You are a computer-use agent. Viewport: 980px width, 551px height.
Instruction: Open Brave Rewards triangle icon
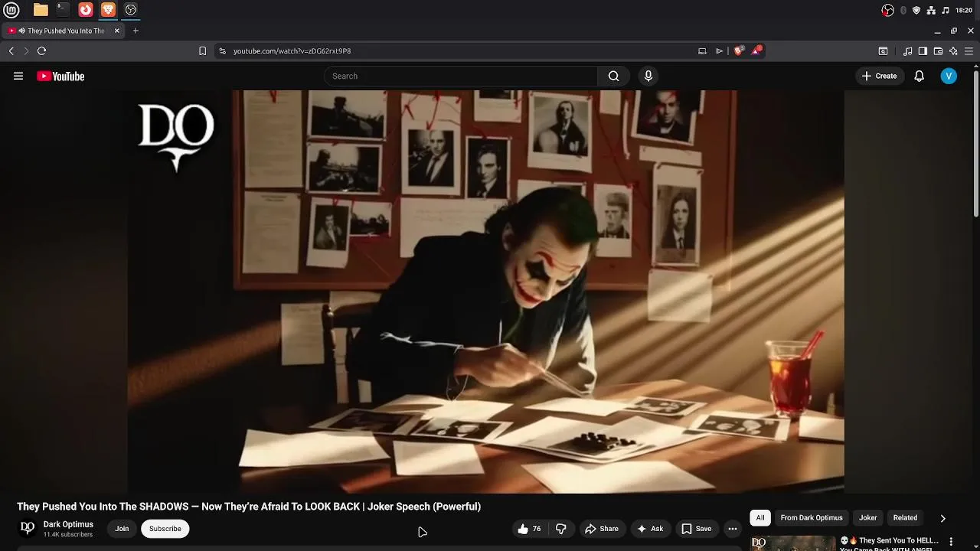point(756,51)
